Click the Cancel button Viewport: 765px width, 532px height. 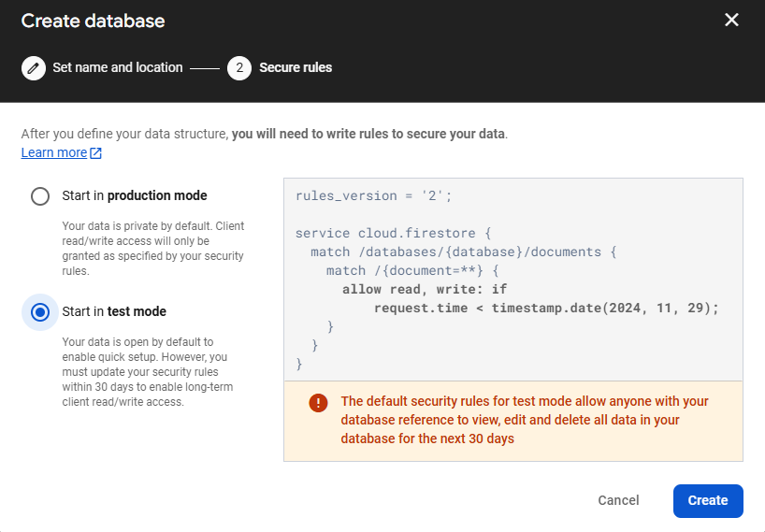618,500
